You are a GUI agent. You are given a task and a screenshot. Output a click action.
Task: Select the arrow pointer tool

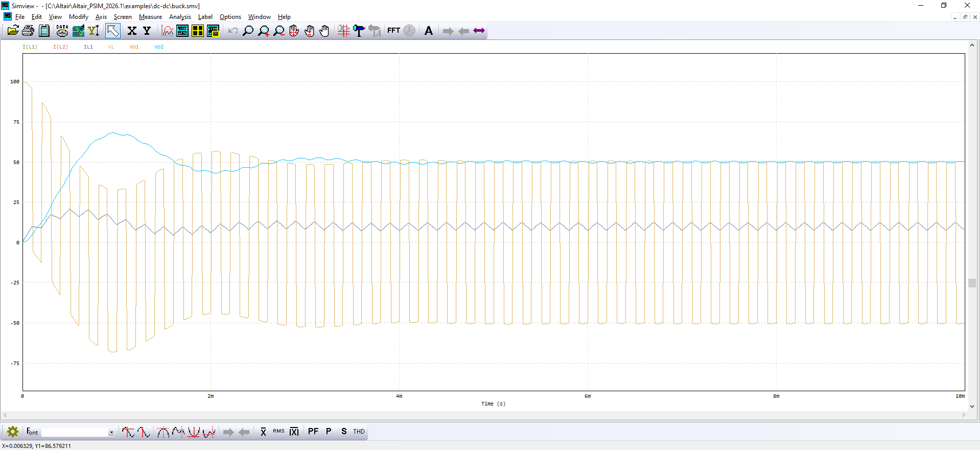(x=113, y=31)
